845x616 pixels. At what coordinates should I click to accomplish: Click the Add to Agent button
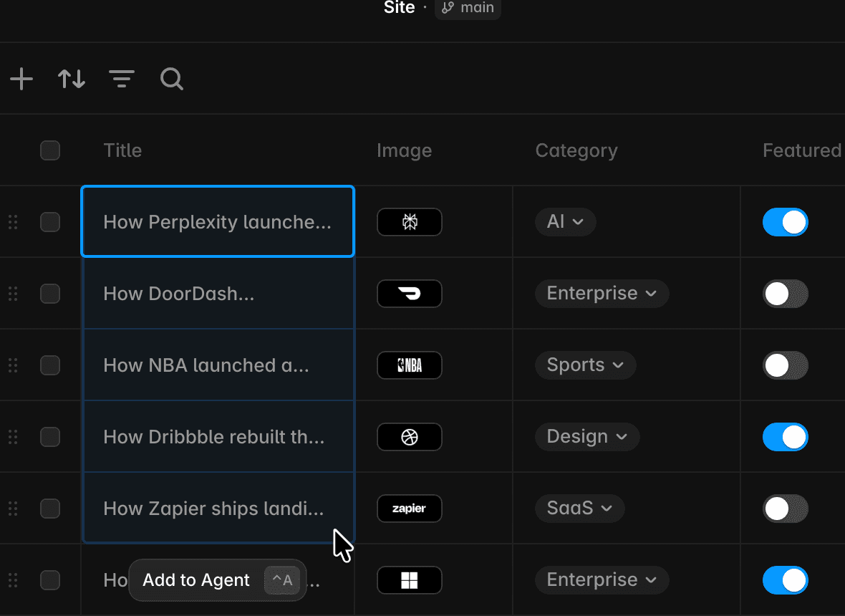218,580
